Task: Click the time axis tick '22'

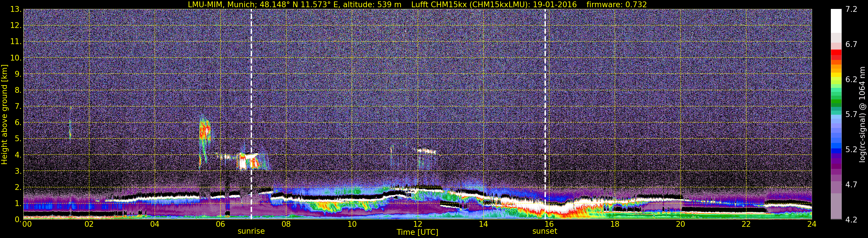Action: (x=746, y=224)
